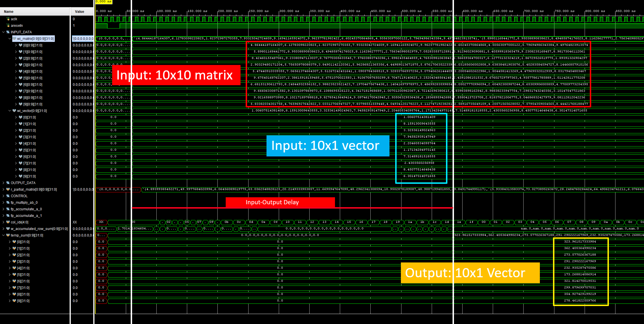Click the wi_matrix bus icon

coord(14,38)
